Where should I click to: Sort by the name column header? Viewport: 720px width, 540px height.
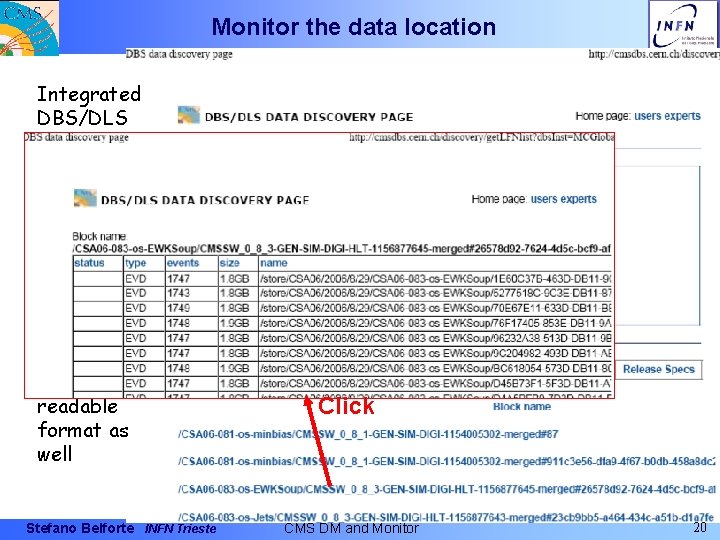pyautogui.click(x=274, y=263)
